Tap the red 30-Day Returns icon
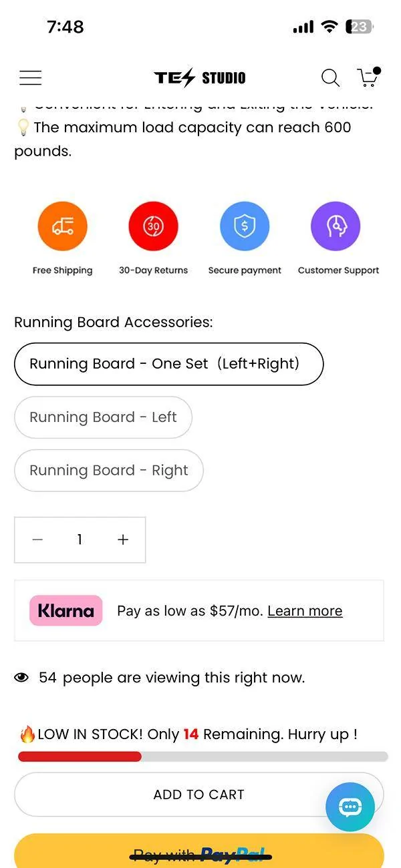The image size is (401, 868). 153,227
